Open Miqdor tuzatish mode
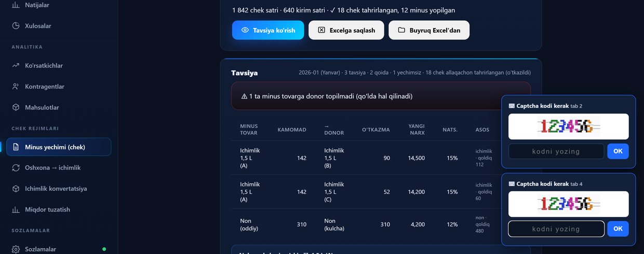 pyautogui.click(x=59, y=209)
